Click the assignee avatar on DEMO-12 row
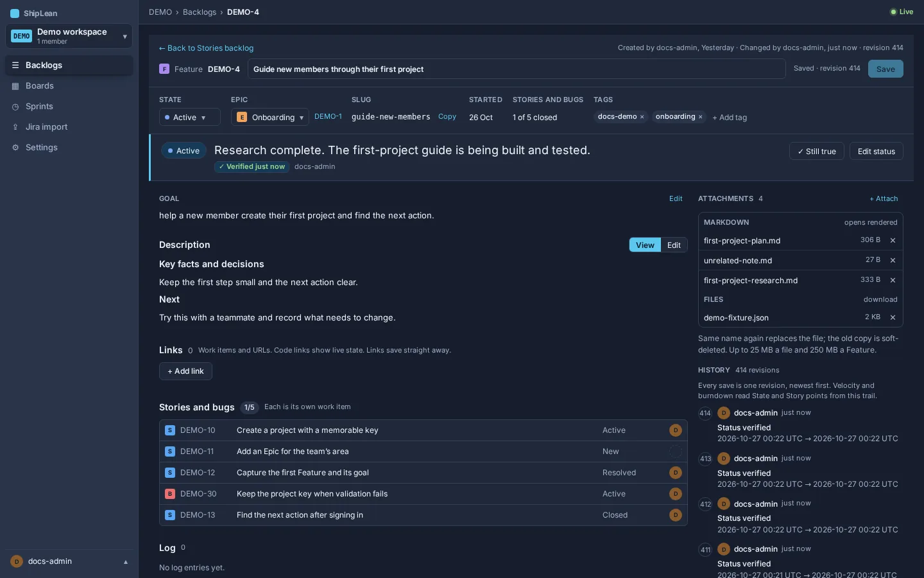Viewport: 924px width, 578px height. pos(675,473)
